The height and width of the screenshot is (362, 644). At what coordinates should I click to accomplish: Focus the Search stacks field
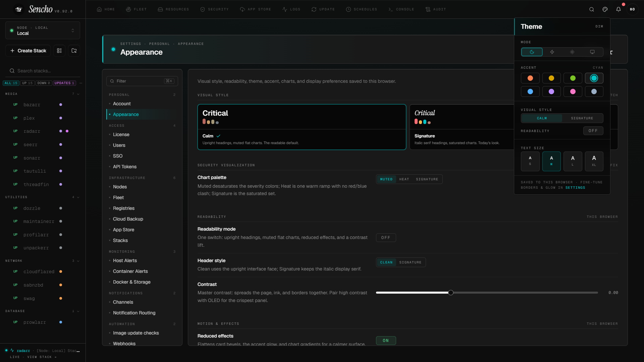[43, 71]
